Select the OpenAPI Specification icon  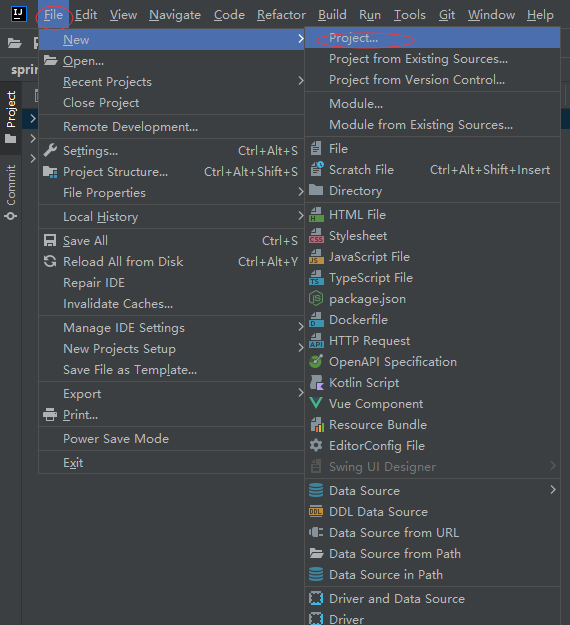[x=316, y=362]
